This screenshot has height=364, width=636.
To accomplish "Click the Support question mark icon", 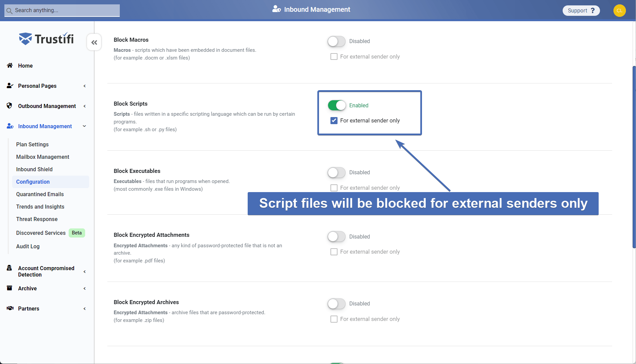I will 593,10.
